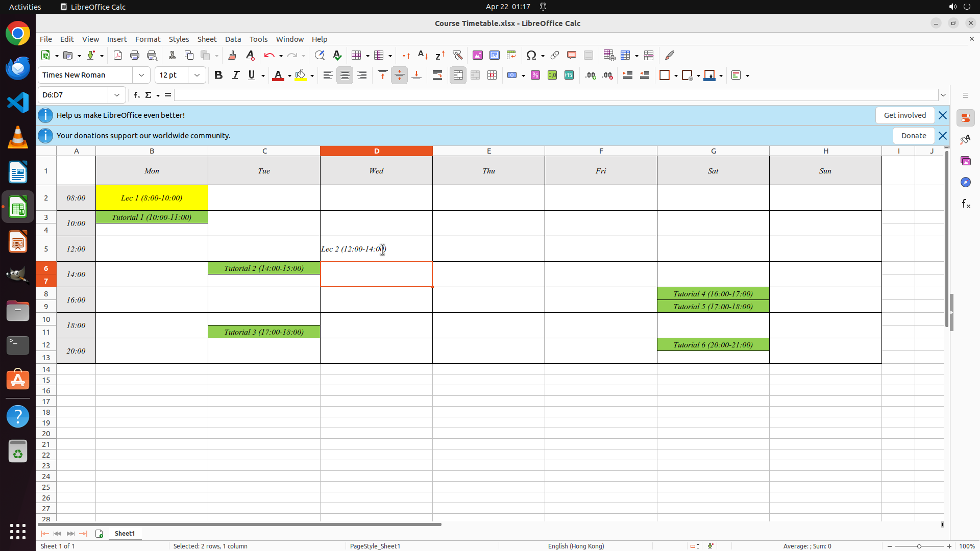The height and width of the screenshot is (551, 980).
Task: Format selection as Percent
Action: (535, 75)
